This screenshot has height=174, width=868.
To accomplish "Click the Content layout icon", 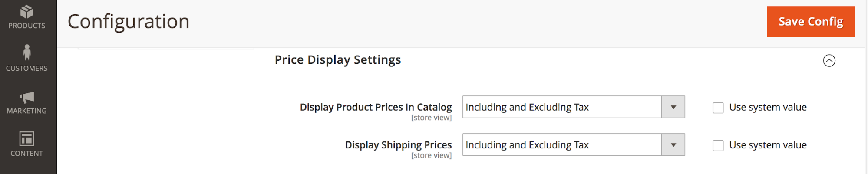I will [27, 139].
